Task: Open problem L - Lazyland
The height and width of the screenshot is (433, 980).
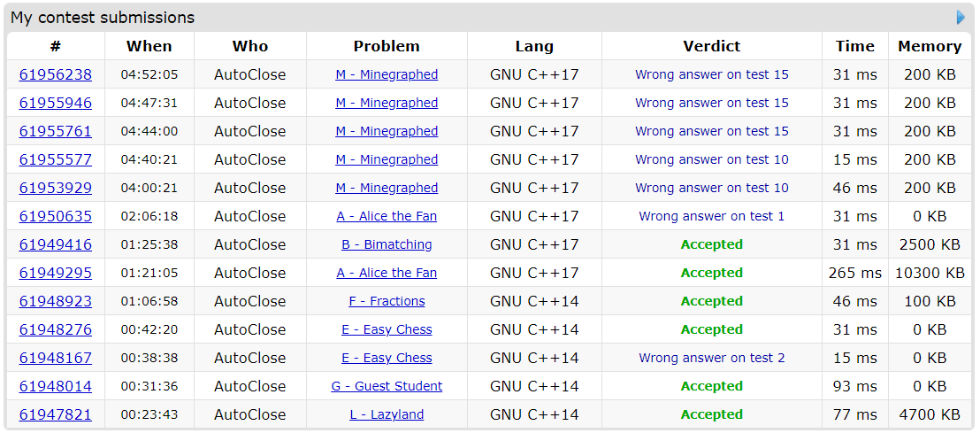Action: (387, 414)
